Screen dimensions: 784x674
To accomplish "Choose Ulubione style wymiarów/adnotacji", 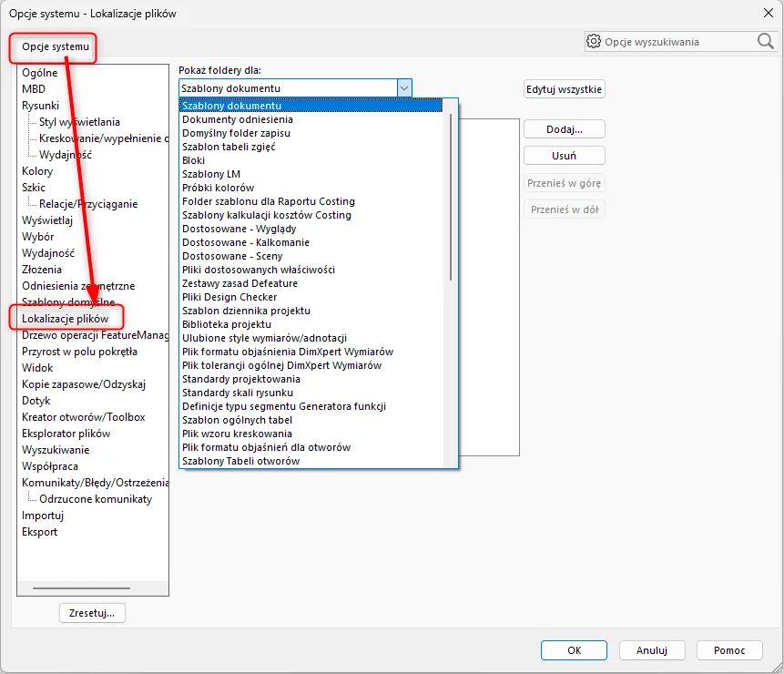I will (x=311, y=338).
